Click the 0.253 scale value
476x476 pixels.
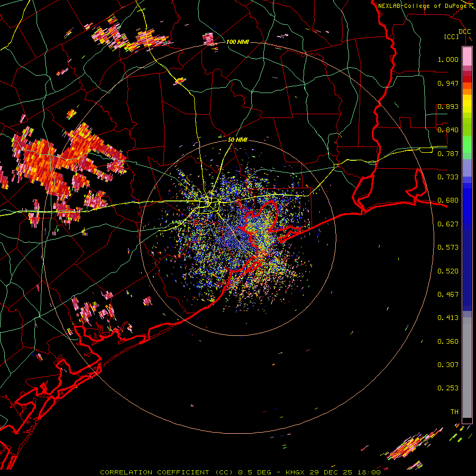pos(448,388)
